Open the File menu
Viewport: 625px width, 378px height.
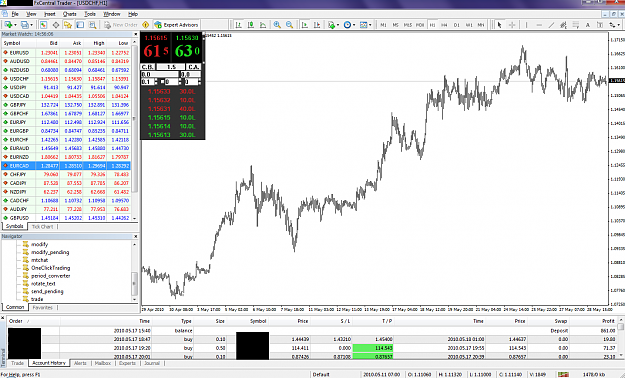click(15, 14)
